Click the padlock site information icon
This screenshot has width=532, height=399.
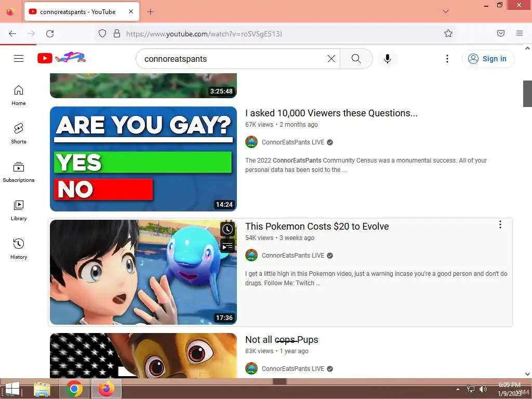click(117, 33)
